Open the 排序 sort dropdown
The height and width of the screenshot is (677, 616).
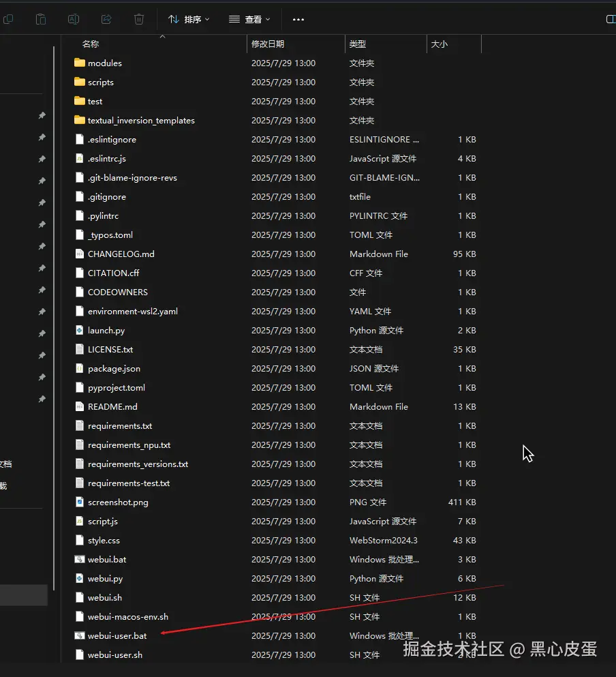[189, 19]
